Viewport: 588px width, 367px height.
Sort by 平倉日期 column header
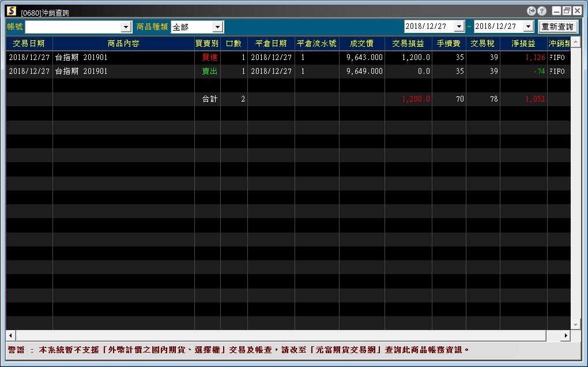(x=271, y=43)
